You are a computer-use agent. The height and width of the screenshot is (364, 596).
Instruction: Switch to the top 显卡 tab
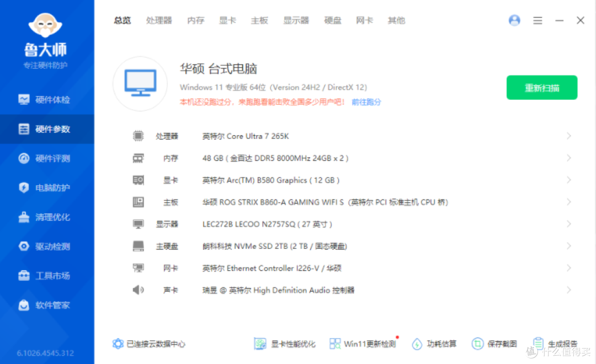click(227, 20)
